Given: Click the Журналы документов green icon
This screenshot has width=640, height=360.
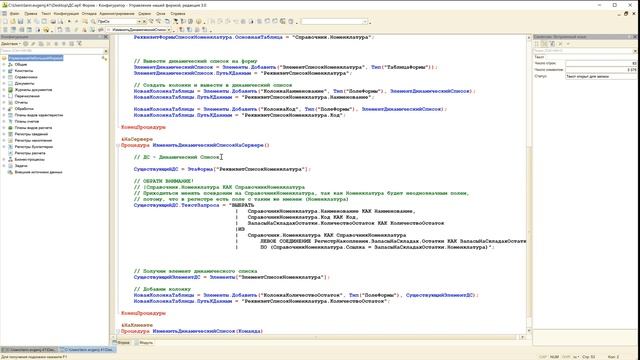Looking at the screenshot, I should (x=11, y=90).
